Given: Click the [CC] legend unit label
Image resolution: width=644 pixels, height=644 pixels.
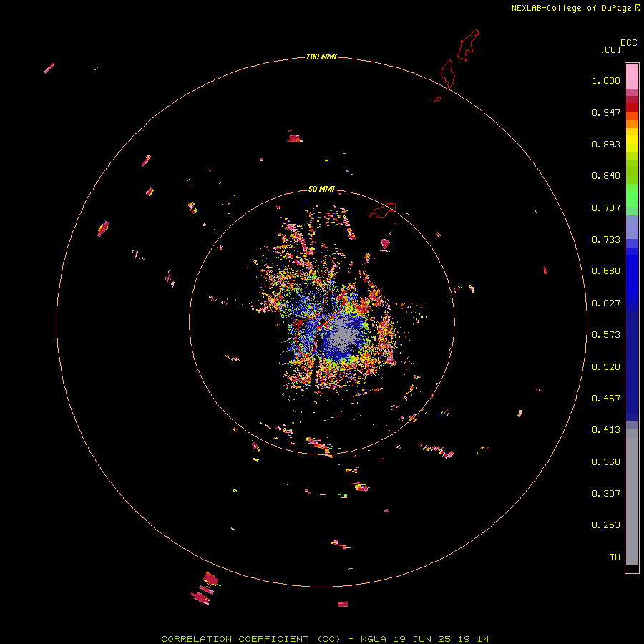Looking at the screenshot, I should pos(610,49).
